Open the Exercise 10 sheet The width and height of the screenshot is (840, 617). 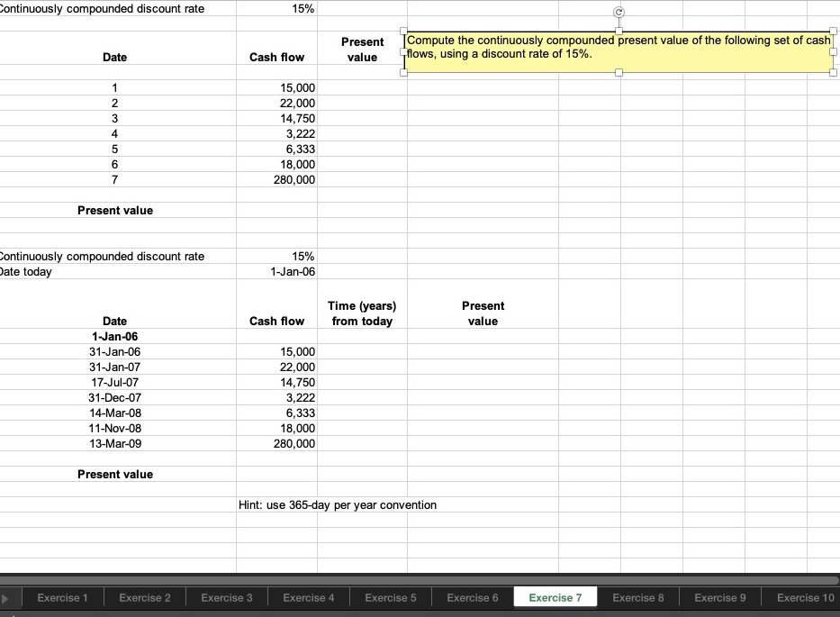tap(804, 596)
